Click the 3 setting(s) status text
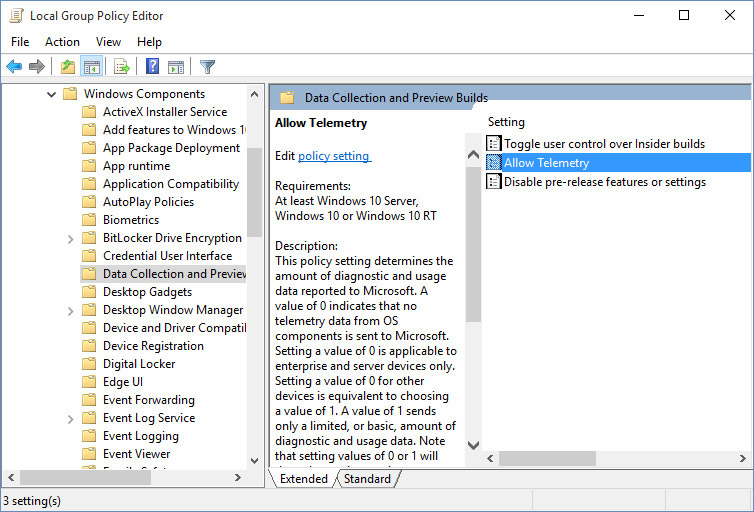This screenshot has width=754, height=512. [x=32, y=501]
